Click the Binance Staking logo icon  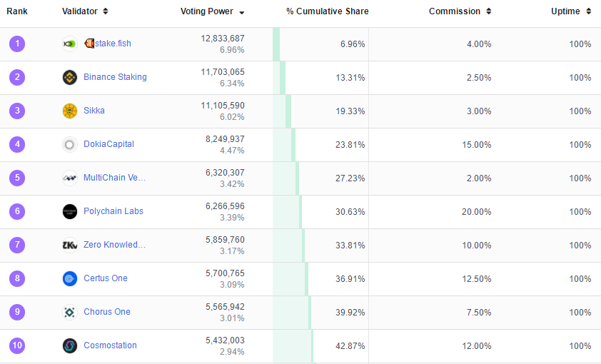[x=69, y=77]
